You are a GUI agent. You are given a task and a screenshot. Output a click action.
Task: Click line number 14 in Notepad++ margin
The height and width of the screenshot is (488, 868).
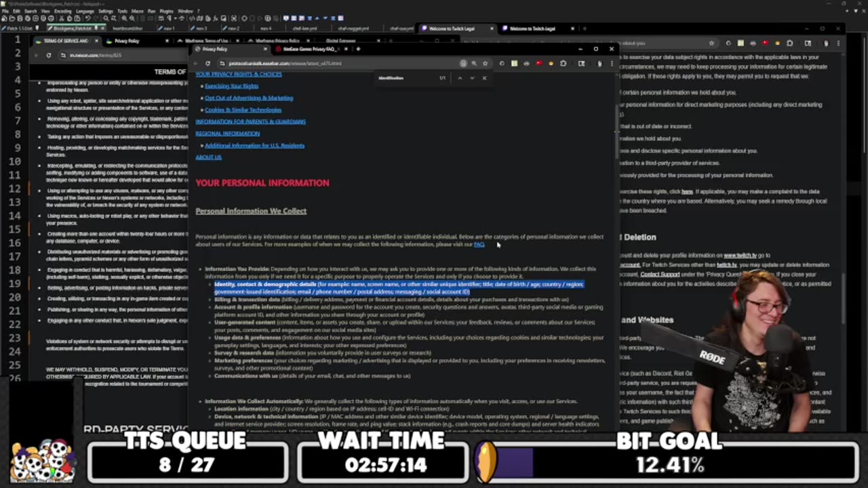tap(14, 216)
